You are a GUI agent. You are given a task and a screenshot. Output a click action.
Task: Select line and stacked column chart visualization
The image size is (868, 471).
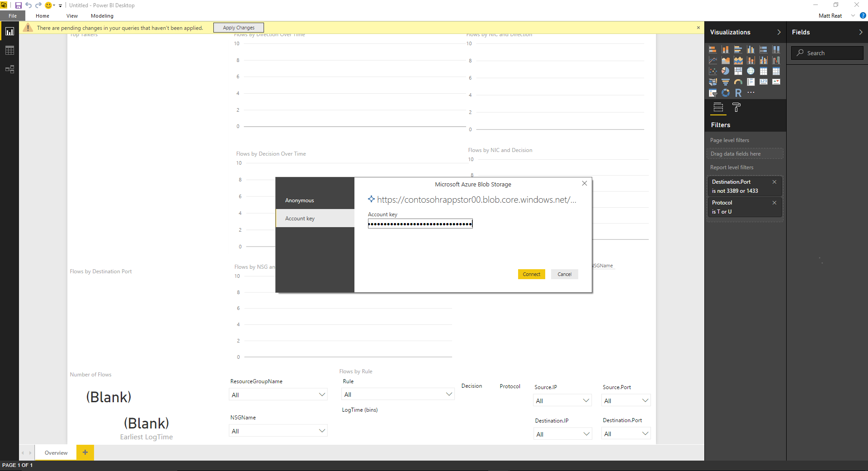pyautogui.click(x=751, y=60)
